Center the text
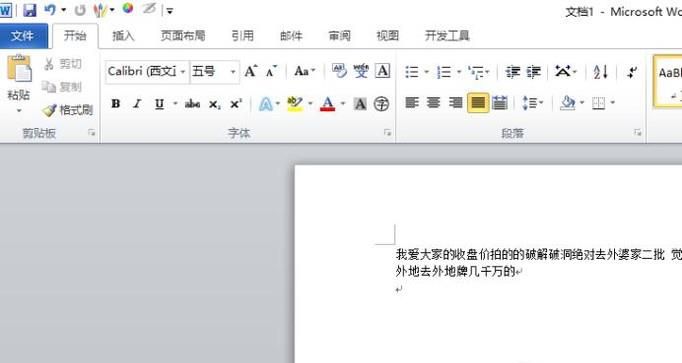 pos(434,103)
